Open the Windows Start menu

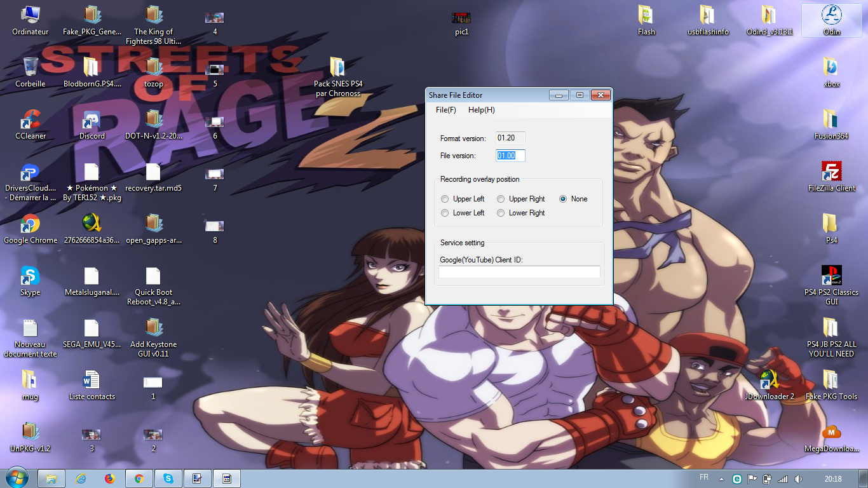[17, 477]
